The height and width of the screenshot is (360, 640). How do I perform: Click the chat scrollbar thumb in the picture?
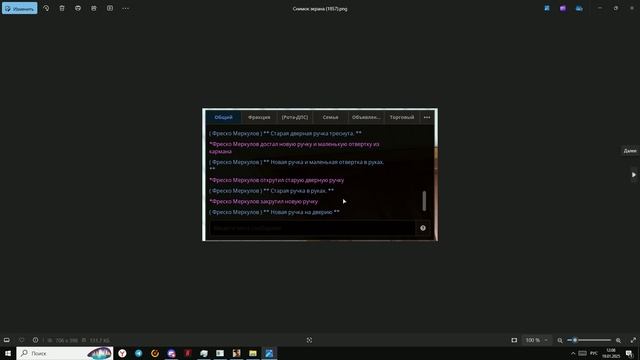pos(424,200)
